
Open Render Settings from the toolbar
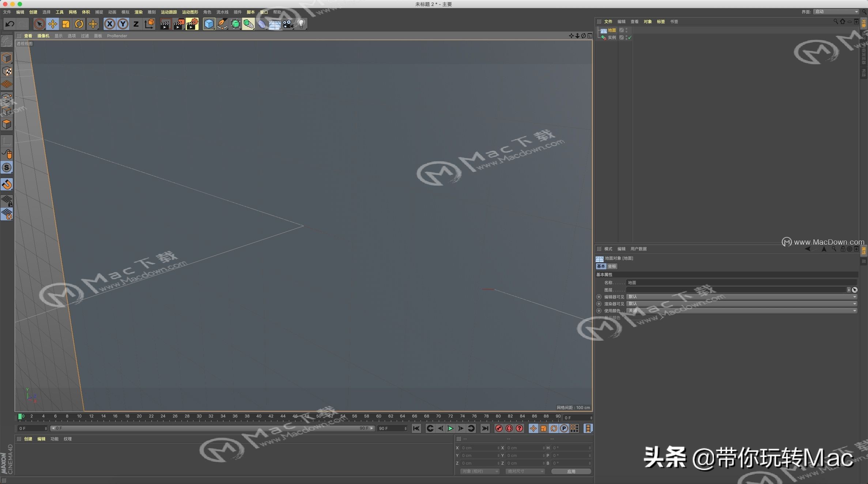192,24
